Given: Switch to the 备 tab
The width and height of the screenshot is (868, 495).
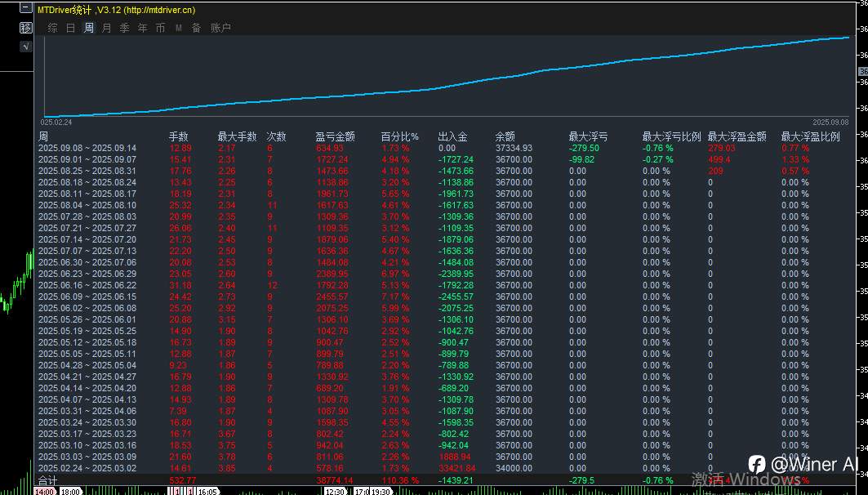Looking at the screenshot, I should (x=196, y=27).
